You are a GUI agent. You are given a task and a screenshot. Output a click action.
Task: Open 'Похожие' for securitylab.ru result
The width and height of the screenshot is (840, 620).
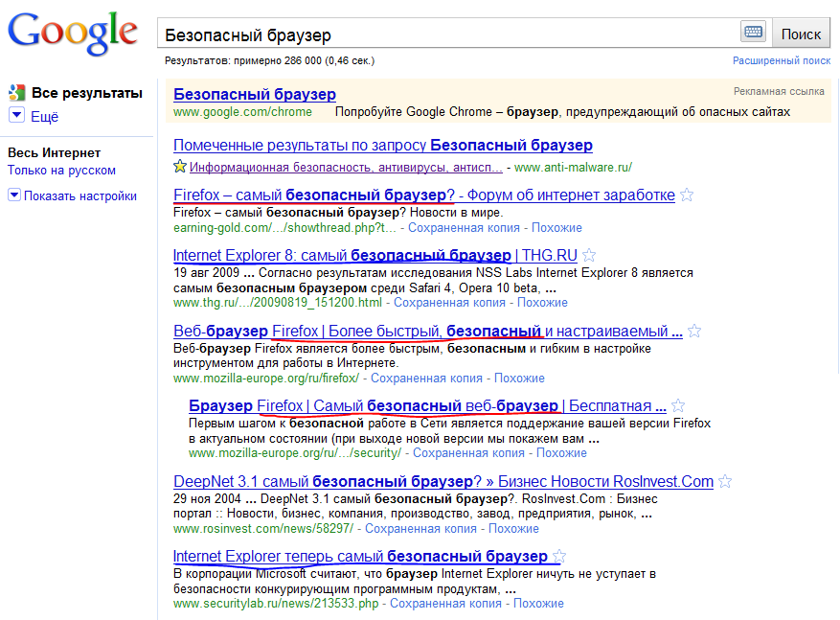pyautogui.click(x=538, y=604)
